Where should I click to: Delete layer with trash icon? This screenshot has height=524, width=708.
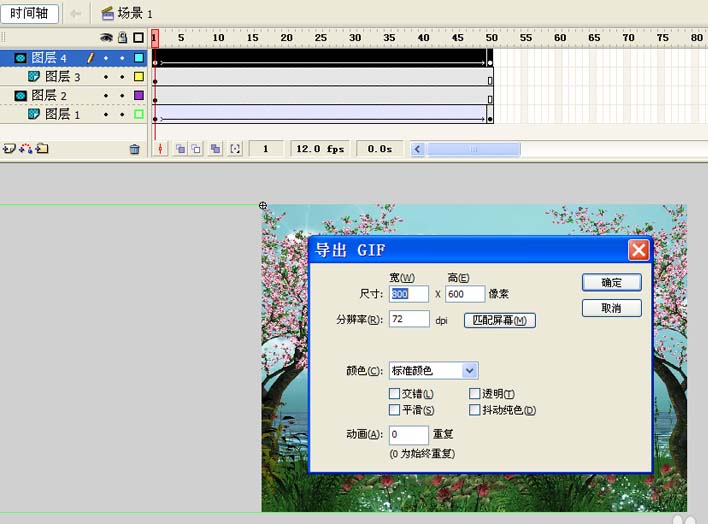coord(135,149)
